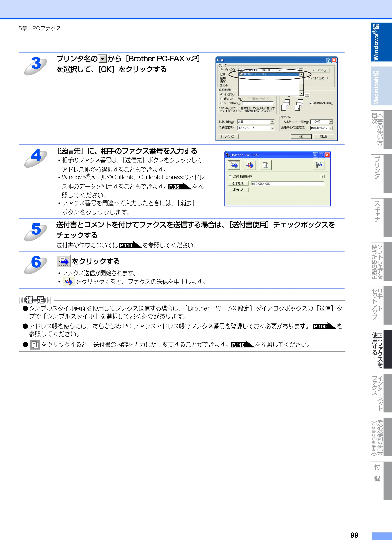Click the ページ指定 page range input field
This screenshot has height=555, width=392.
258,103
